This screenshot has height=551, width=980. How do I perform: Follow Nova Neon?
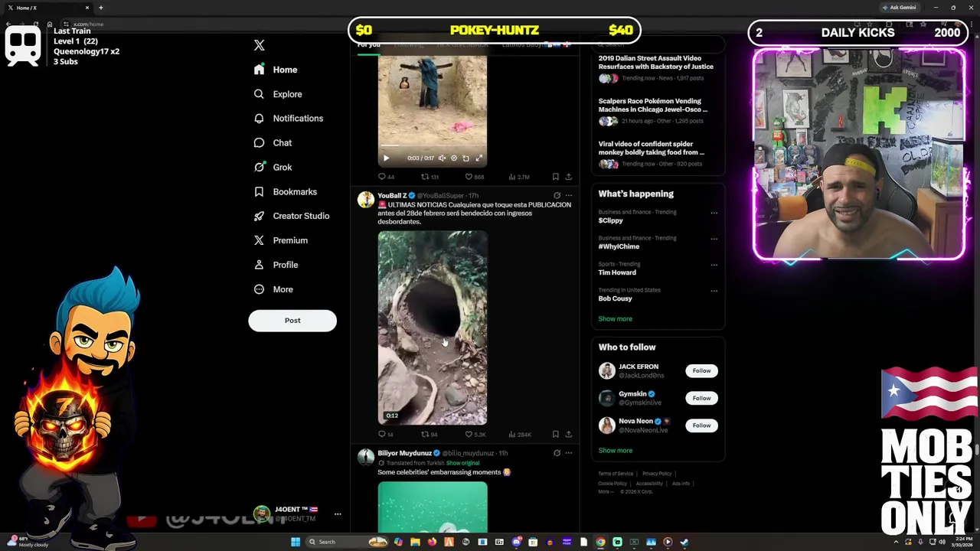point(701,425)
